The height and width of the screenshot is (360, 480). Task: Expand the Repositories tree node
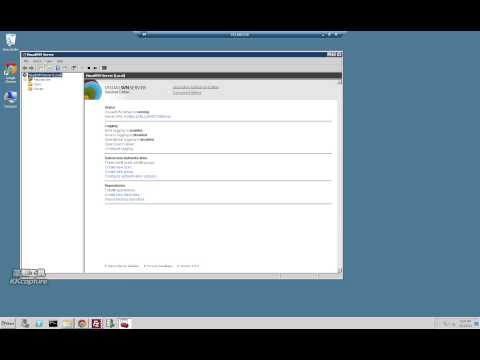pos(25,80)
